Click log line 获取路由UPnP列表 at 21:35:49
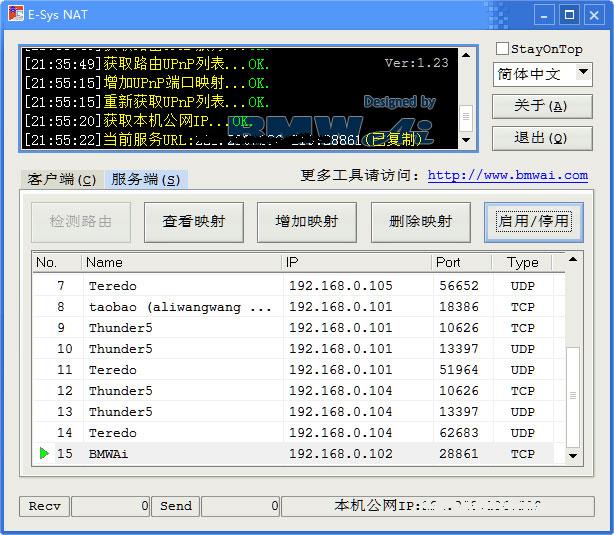614x535 pixels. (147, 64)
